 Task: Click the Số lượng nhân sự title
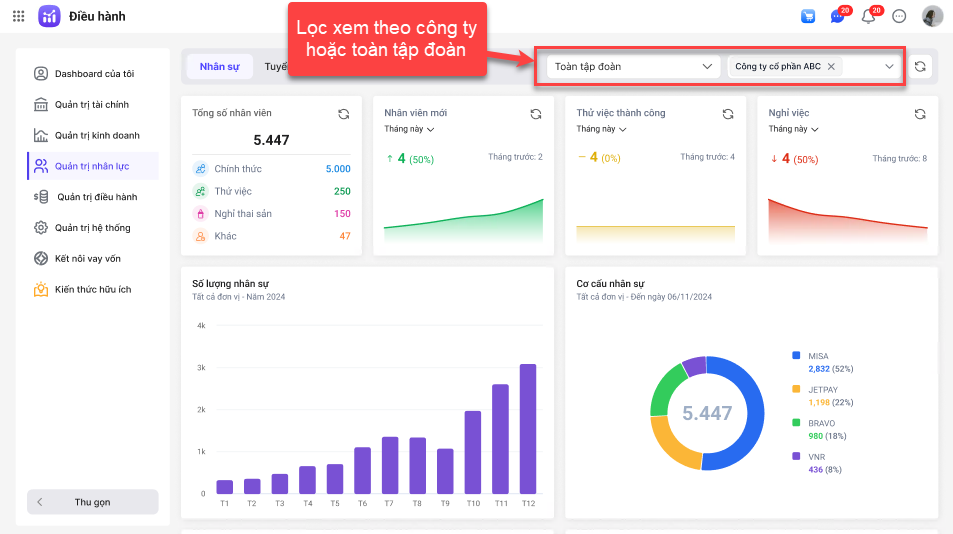pos(230,284)
